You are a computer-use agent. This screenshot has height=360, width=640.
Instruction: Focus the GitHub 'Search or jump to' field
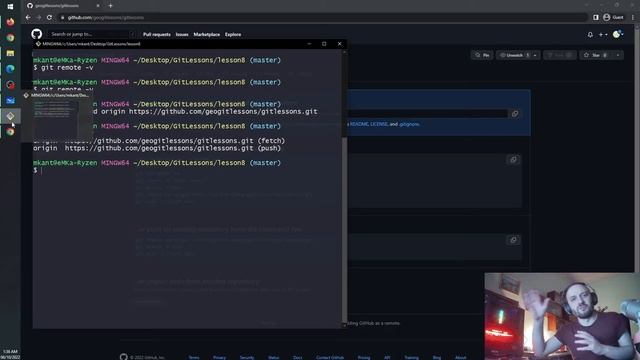[92, 34]
